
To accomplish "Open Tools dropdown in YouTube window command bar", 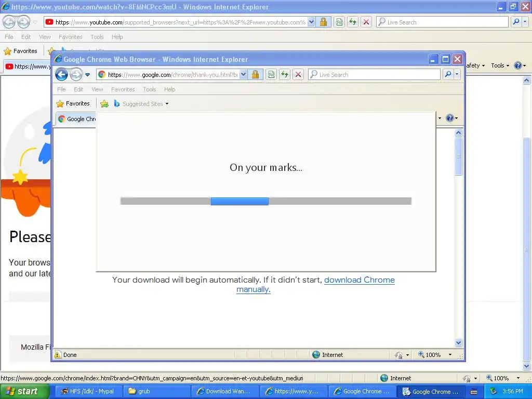I will coord(500,65).
